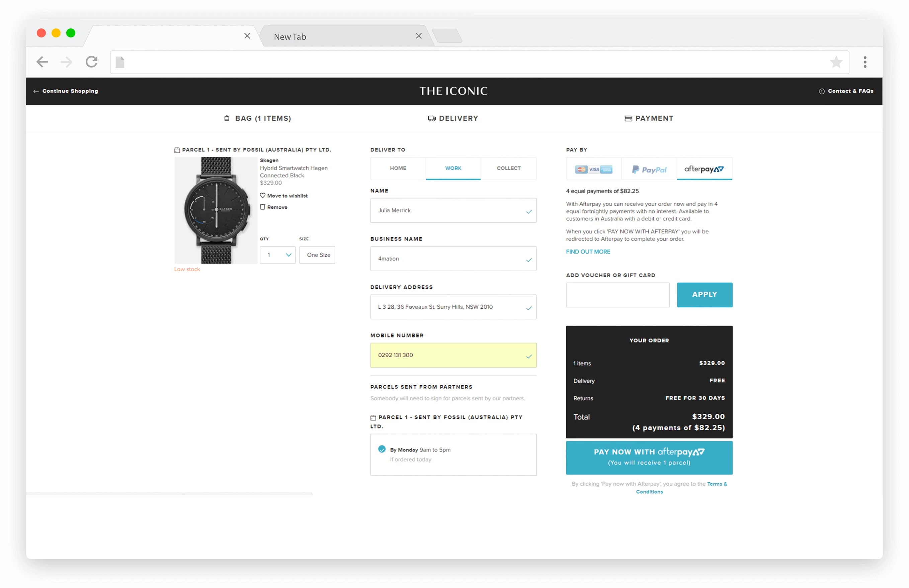Click the Name field with Julia Merrick

point(453,211)
